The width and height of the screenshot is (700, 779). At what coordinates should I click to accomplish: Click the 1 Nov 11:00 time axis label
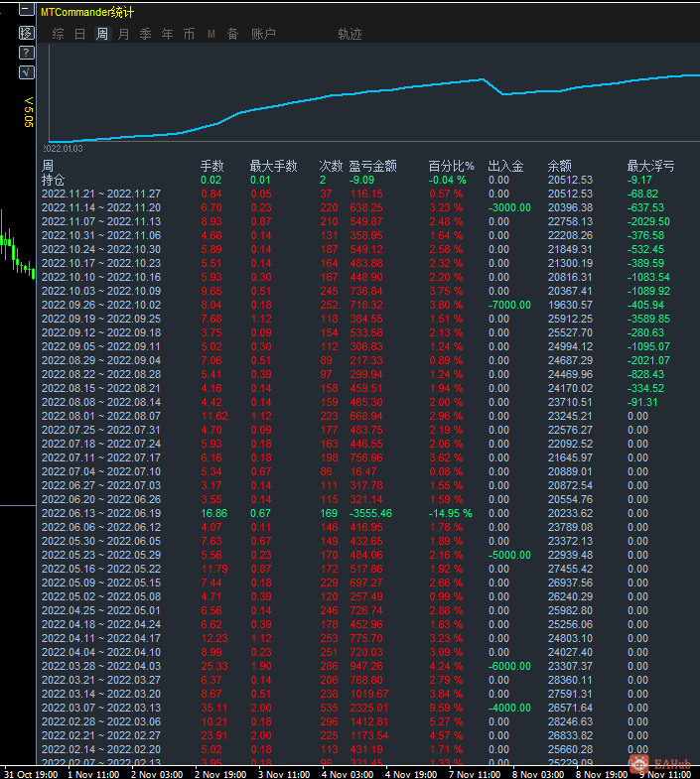coord(93,774)
